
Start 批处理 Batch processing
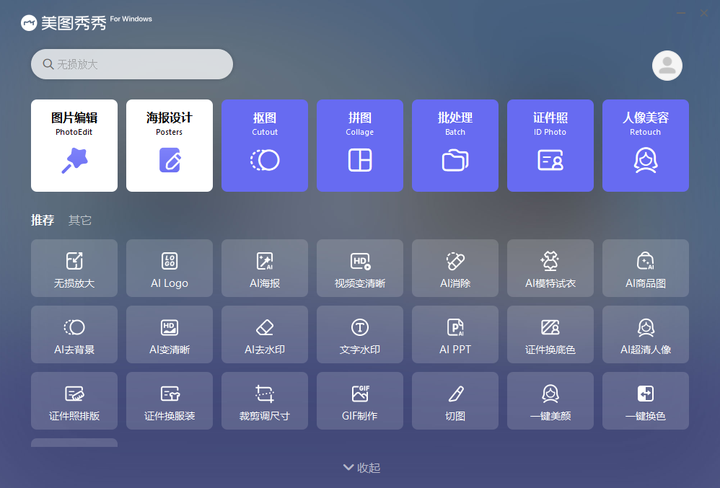point(455,146)
